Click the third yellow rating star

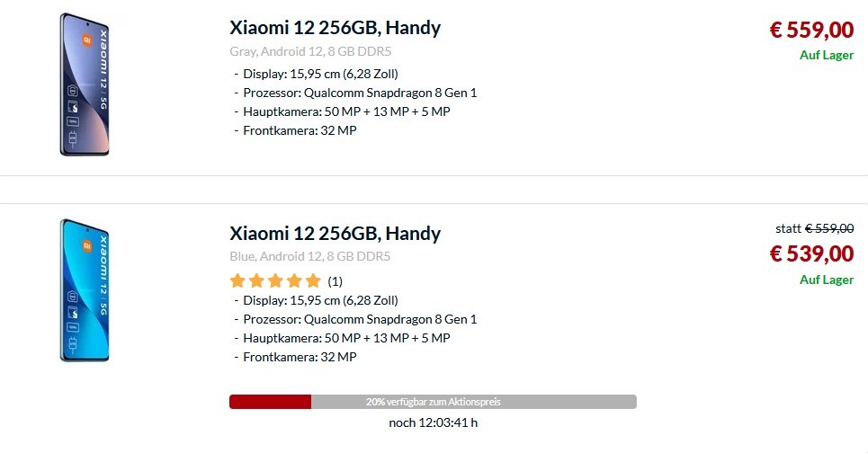(x=275, y=281)
